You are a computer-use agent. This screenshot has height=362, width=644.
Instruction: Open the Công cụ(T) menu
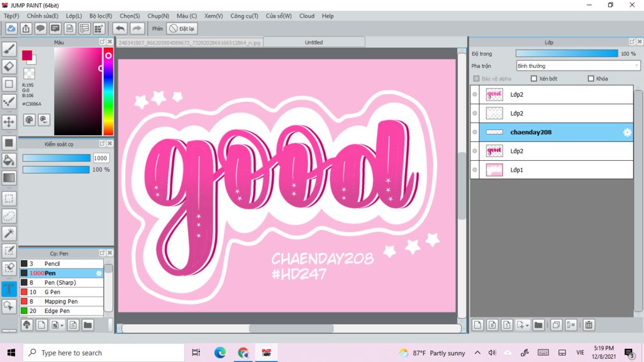pos(245,16)
